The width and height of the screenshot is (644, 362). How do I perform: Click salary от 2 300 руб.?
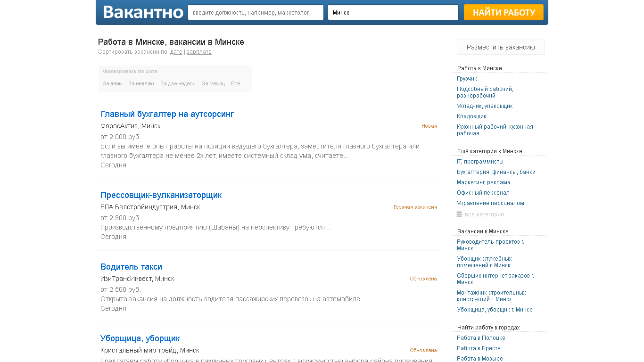121,218
